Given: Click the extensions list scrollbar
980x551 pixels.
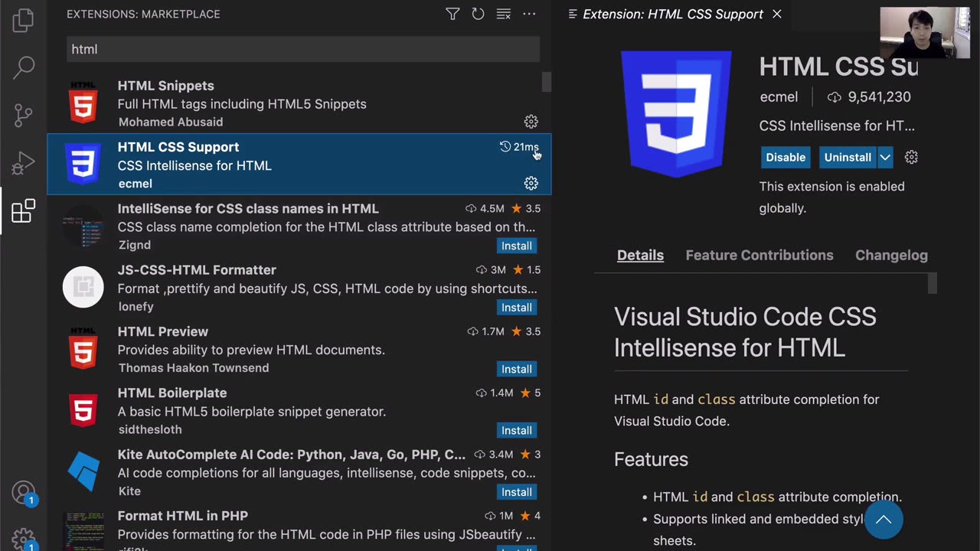Looking at the screenshot, I should coord(547,82).
